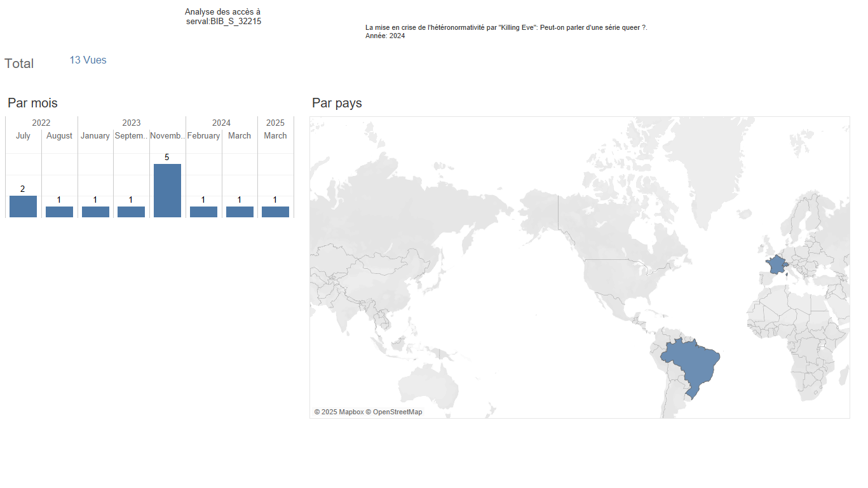Click the '13 Vues' total text
Screen dimensions: 868x488
pyautogui.click(x=88, y=60)
